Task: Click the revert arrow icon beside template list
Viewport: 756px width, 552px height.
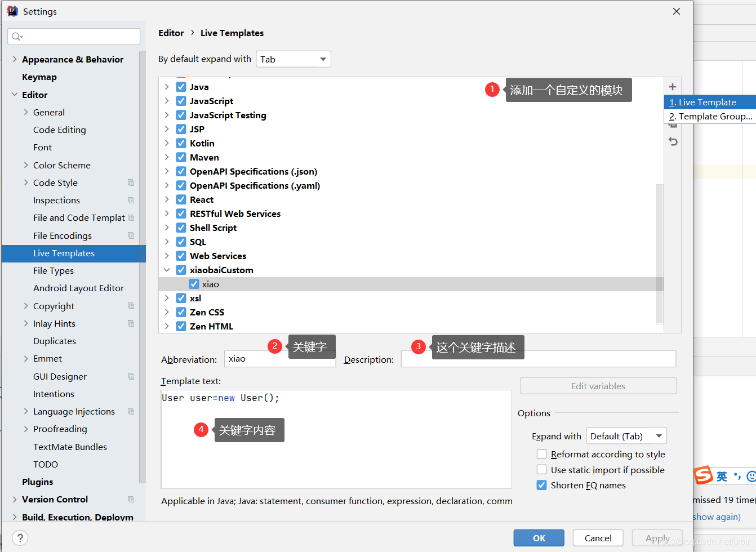Action: click(x=673, y=141)
